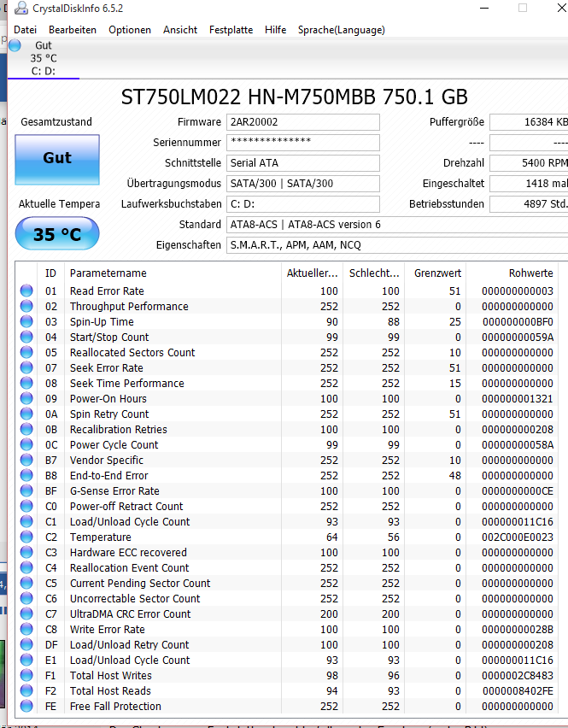Click status orb for Write Error Rate
Screen dimensions: 568x728
26,629
